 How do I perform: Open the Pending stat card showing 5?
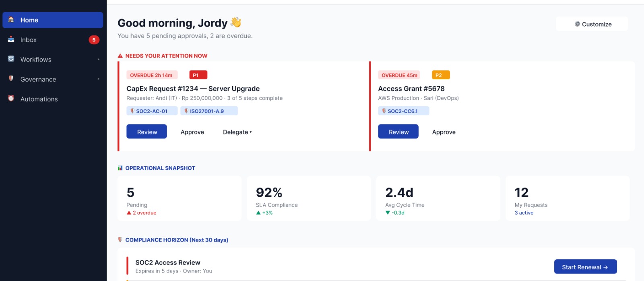(179, 198)
